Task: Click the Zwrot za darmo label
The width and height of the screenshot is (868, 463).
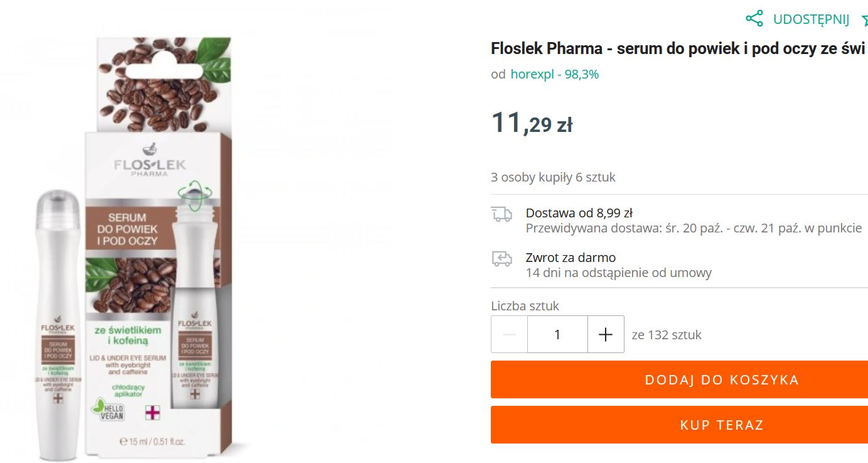Action: click(570, 257)
